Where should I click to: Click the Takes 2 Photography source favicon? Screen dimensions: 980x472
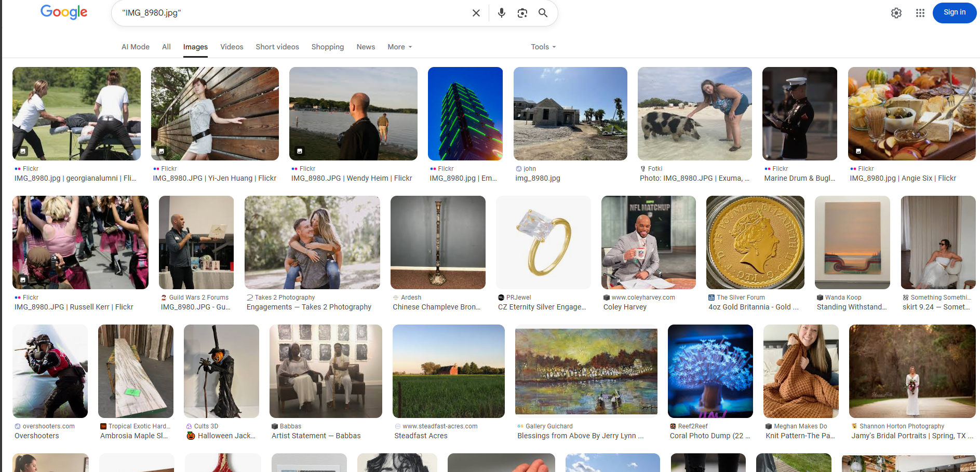click(x=250, y=298)
